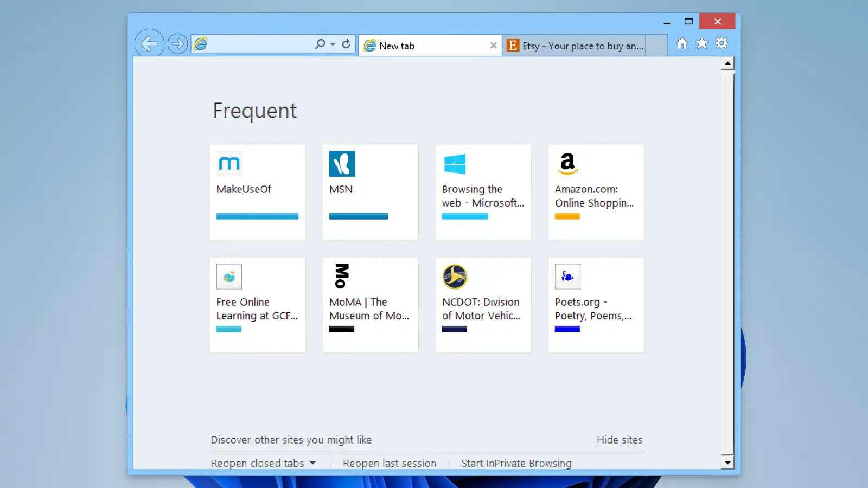
Task: Open the Favorites star panel
Action: pos(701,43)
